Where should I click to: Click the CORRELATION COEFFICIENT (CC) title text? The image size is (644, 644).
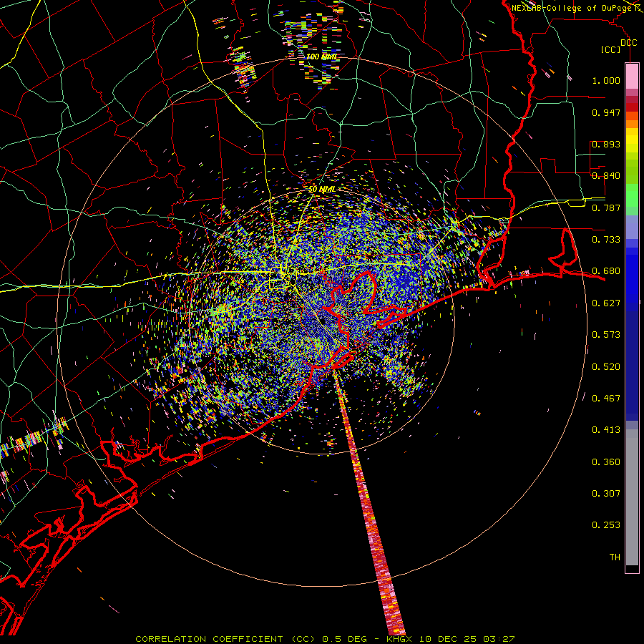pos(225,639)
